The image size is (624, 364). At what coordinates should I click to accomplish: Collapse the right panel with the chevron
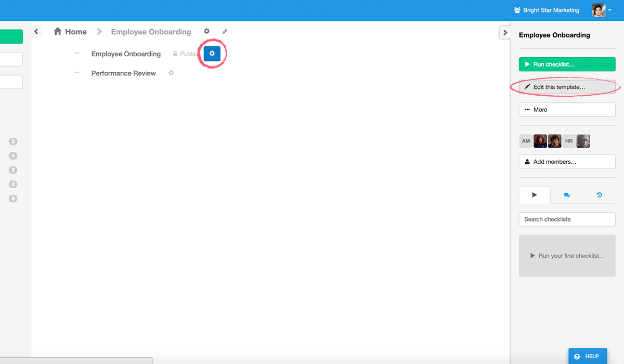click(x=504, y=32)
